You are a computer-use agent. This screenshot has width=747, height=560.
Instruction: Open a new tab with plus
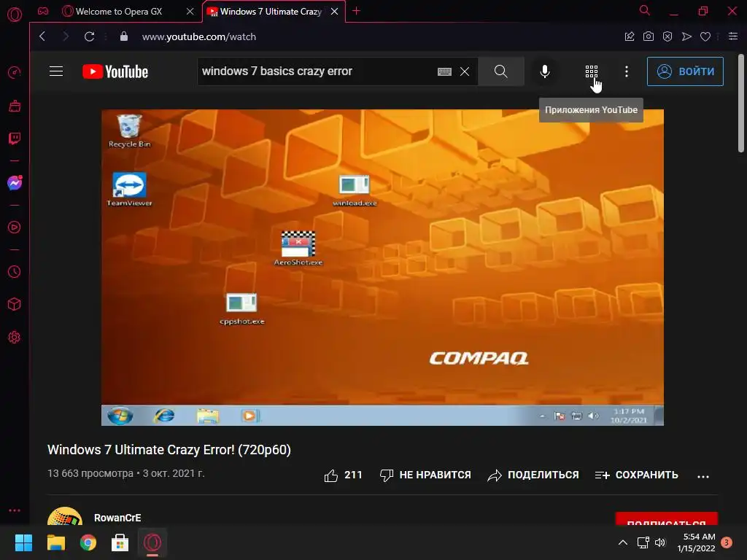pos(356,11)
